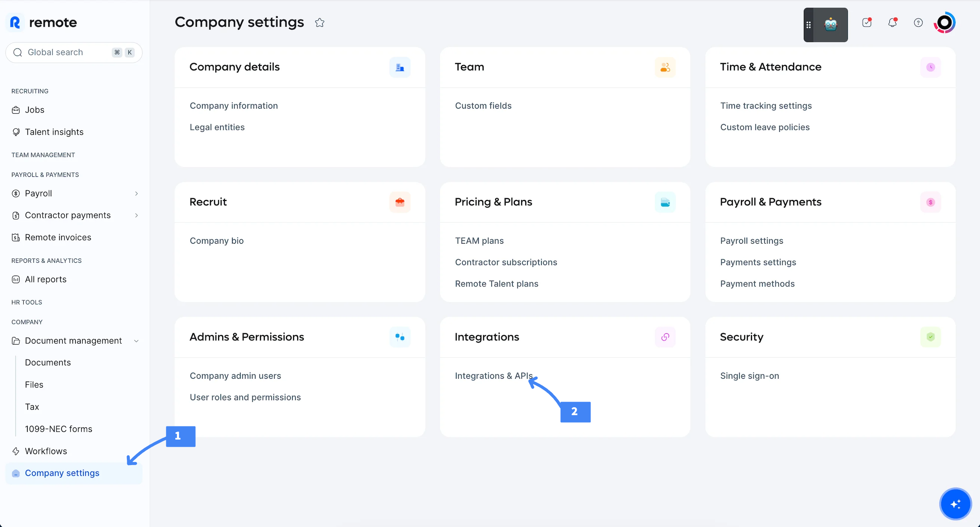Click the Recruit briefcase icon
This screenshot has width=980, height=527.
coord(400,202)
